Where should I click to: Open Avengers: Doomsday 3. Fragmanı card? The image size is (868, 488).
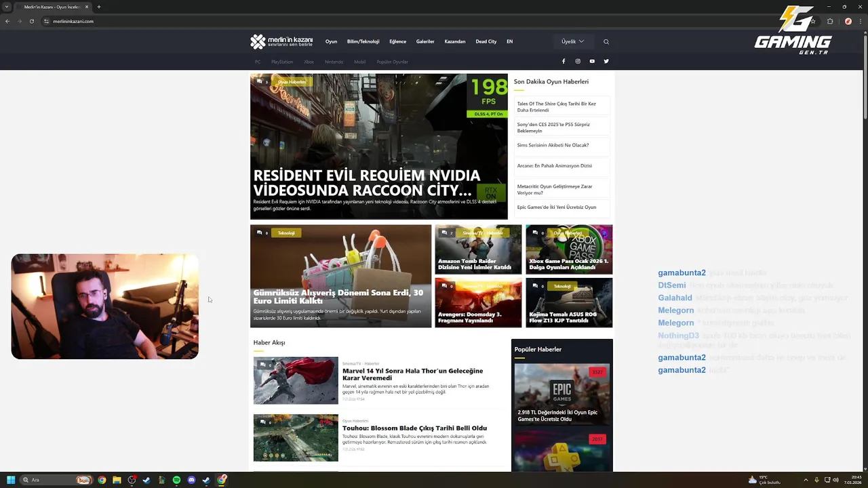click(x=478, y=302)
